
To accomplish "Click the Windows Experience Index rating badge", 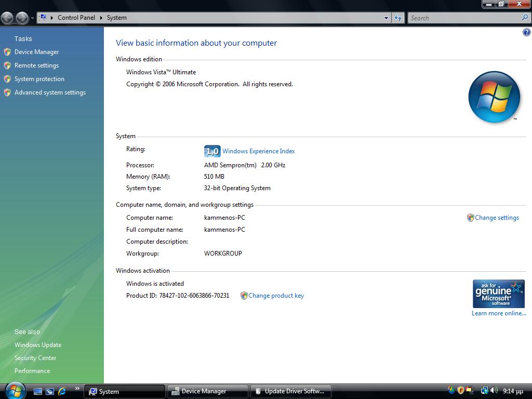I will [x=212, y=151].
